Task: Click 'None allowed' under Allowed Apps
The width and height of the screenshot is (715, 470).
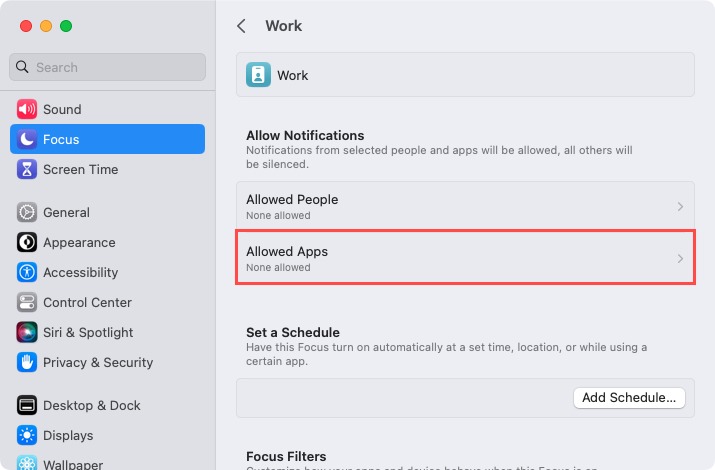Action: [x=278, y=268]
